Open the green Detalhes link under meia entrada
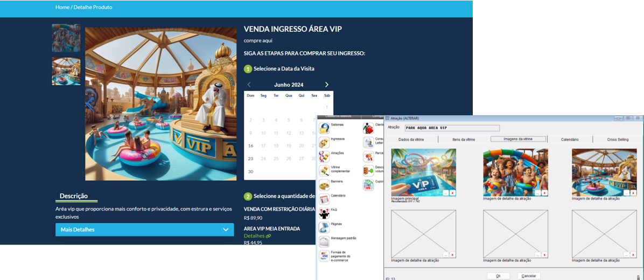 257,236
